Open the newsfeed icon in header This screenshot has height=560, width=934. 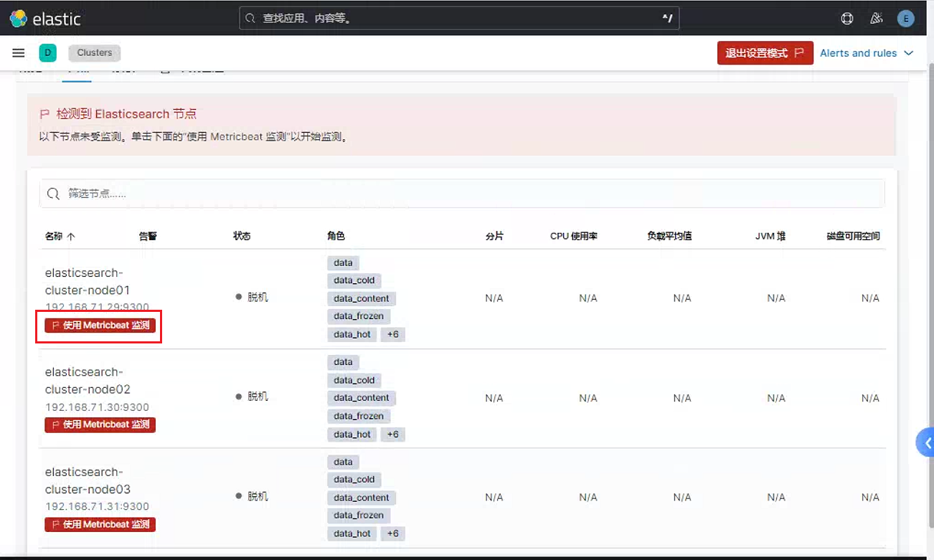coord(876,19)
